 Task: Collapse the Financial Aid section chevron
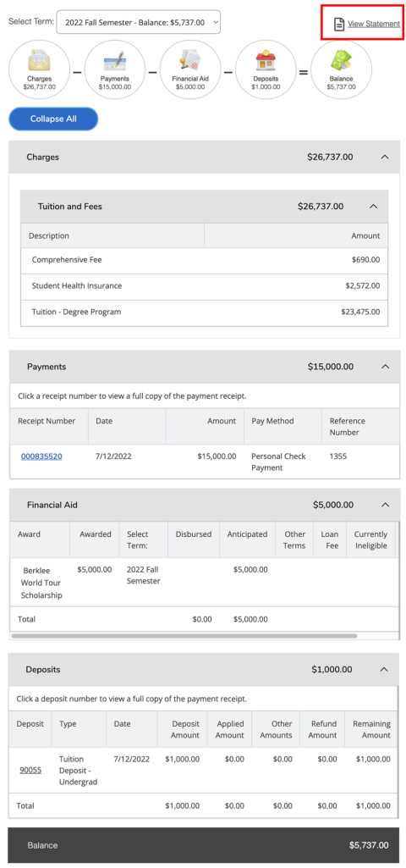(386, 505)
